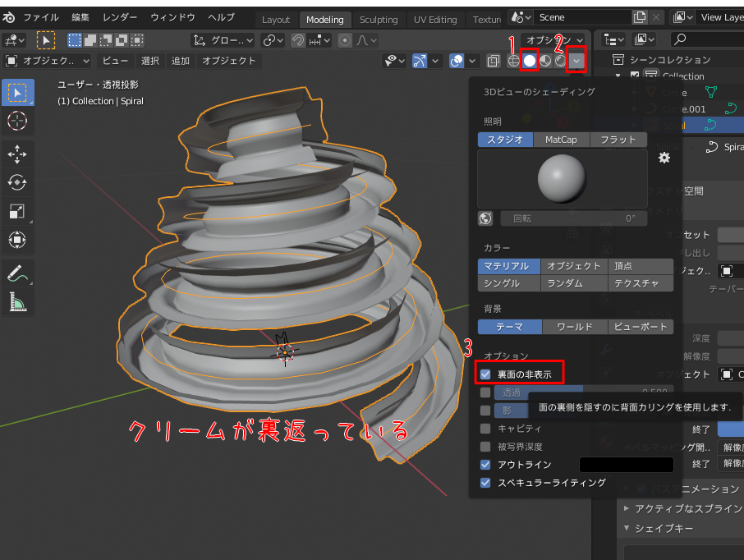Click the outliner search magnifier
The width and height of the screenshot is (744, 560).
tap(680, 39)
